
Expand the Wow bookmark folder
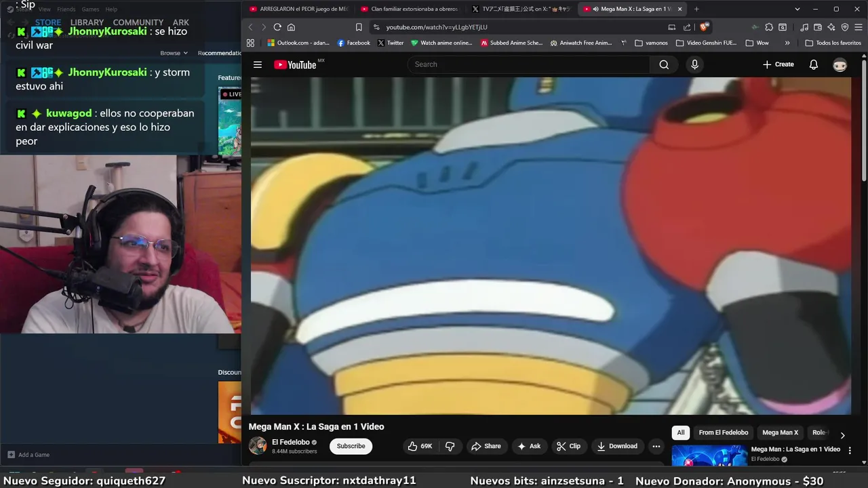(x=757, y=43)
